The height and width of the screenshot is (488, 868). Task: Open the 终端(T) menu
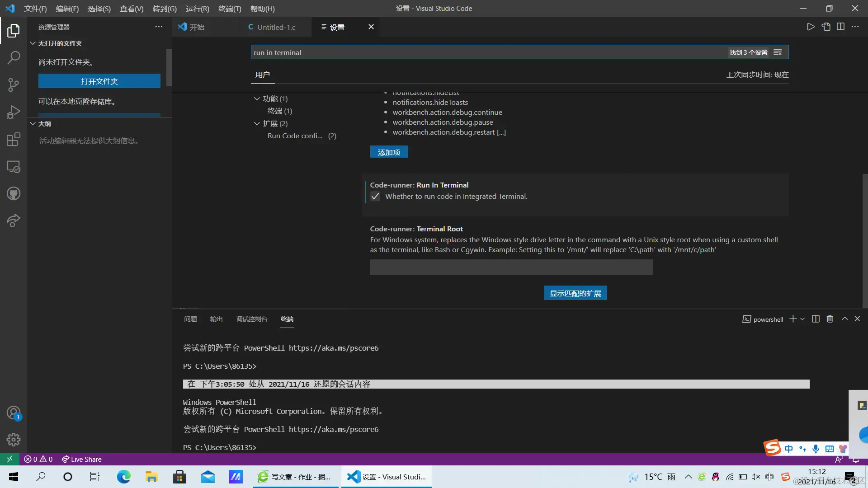pyautogui.click(x=230, y=9)
